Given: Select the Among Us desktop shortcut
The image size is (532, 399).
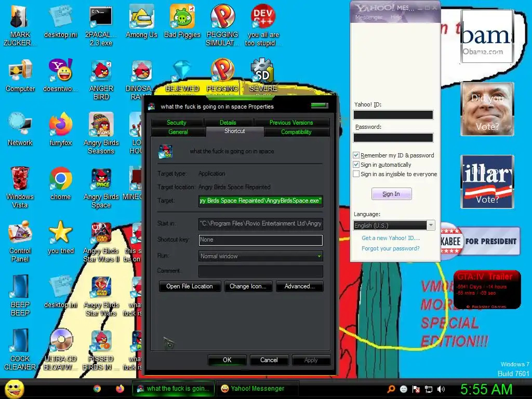Looking at the screenshot, I should point(141,22).
